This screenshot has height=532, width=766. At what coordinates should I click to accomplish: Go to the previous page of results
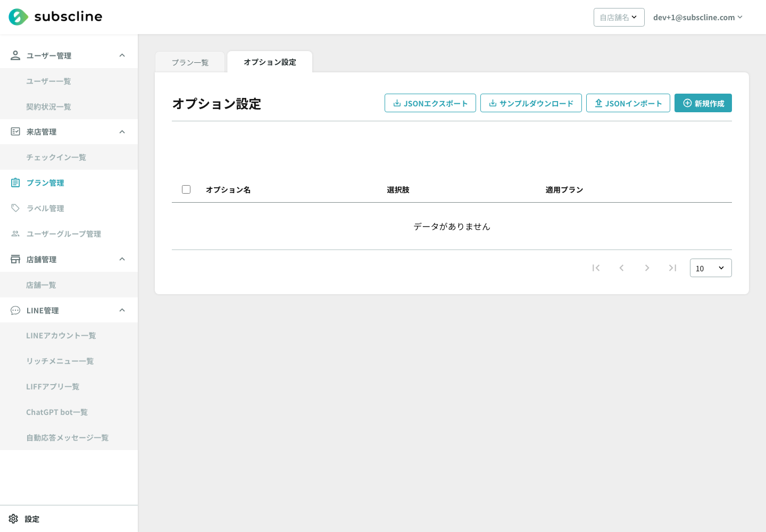pos(621,268)
